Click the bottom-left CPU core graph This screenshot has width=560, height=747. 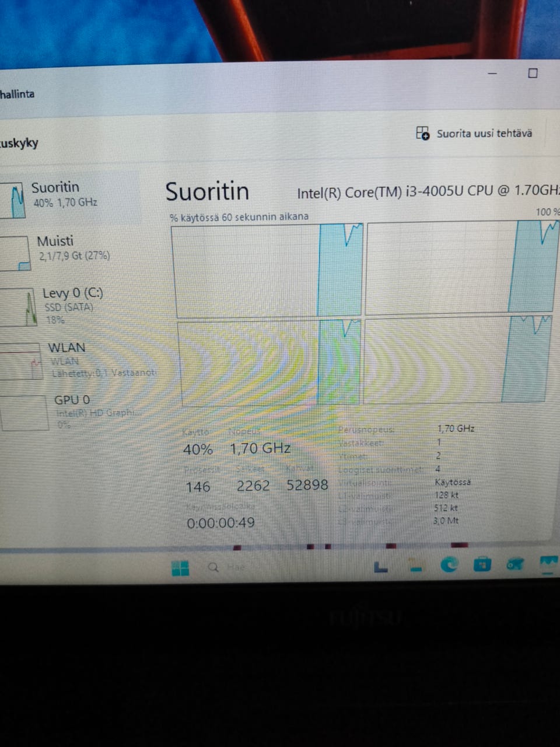(269, 362)
